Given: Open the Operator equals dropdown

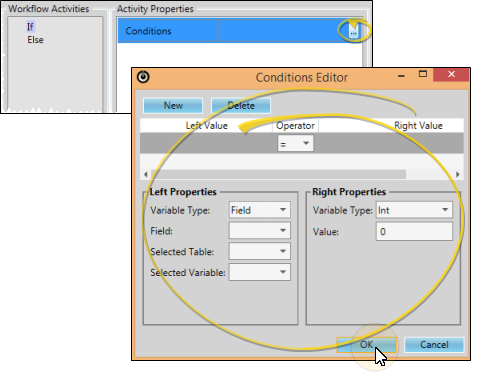Looking at the screenshot, I should 295,144.
